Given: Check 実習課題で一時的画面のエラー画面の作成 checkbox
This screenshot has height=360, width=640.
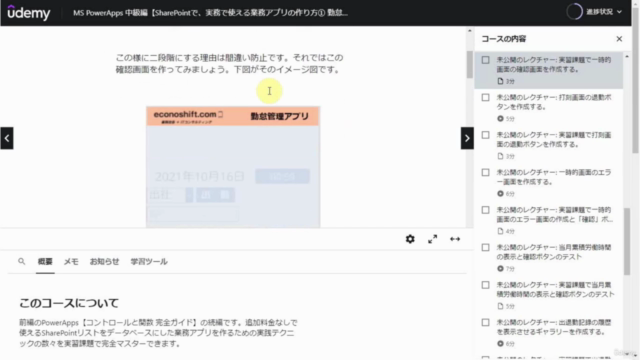Looking at the screenshot, I should coord(485,210).
